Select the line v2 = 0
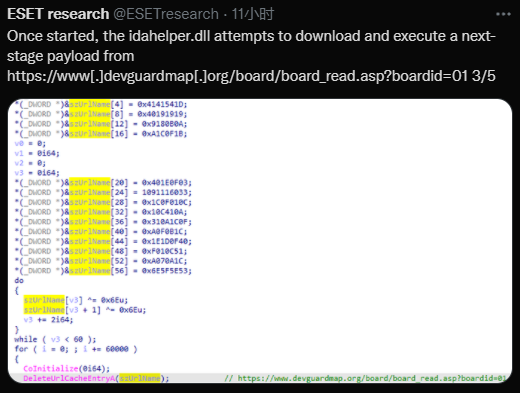The height and width of the screenshot is (393, 520). (x=30, y=163)
